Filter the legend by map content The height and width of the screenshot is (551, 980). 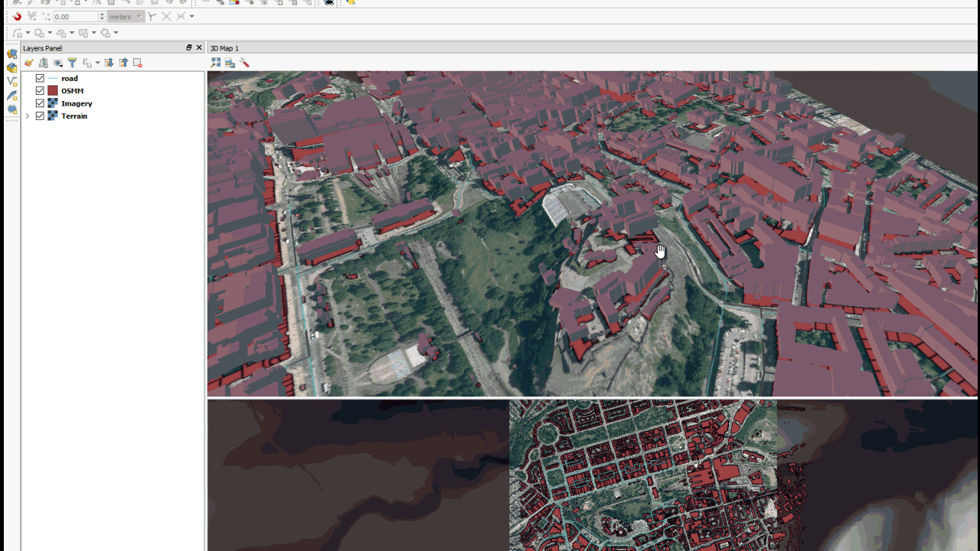[72, 63]
